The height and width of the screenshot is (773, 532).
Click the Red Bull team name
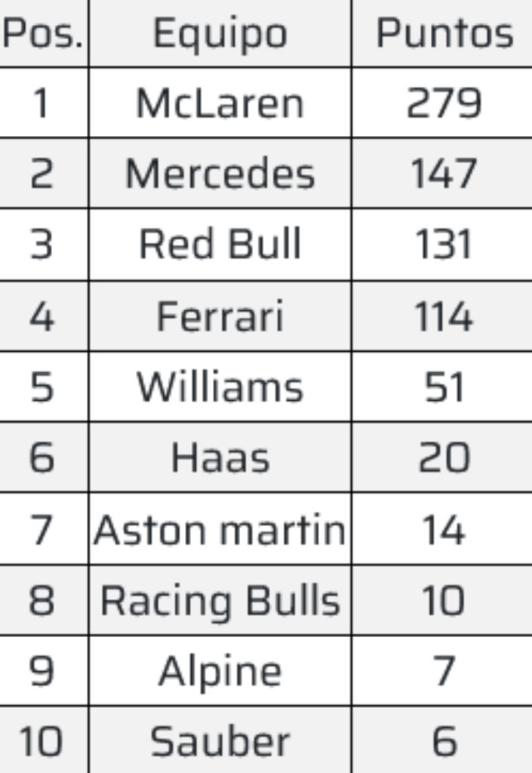[x=220, y=245]
